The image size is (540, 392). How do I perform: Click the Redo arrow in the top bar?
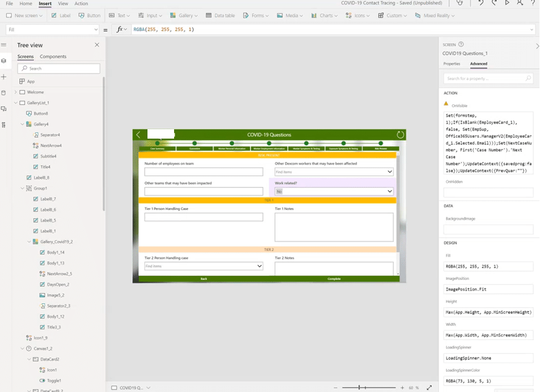click(494, 3)
